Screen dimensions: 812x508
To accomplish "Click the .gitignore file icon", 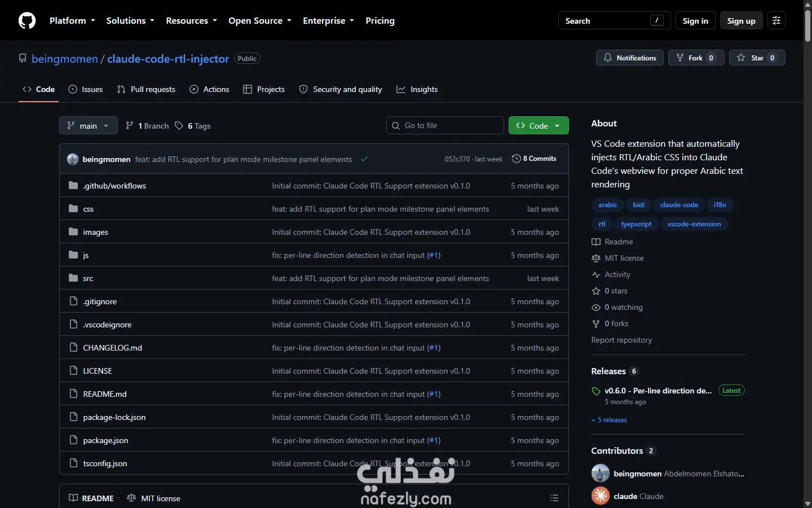I will [x=73, y=301].
